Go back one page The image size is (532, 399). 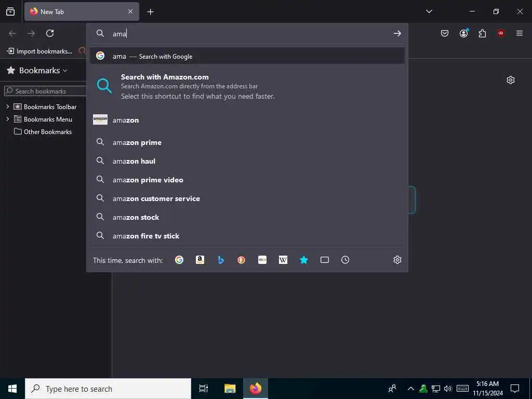tap(12, 33)
